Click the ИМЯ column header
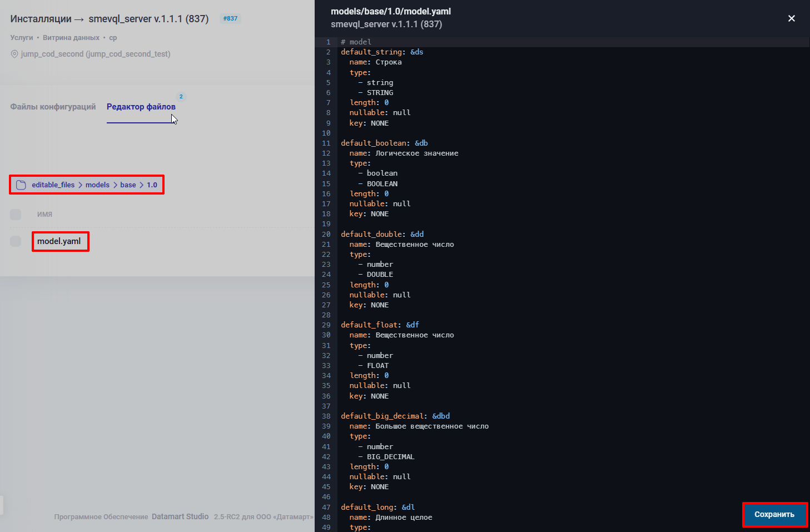Viewport: 810px width, 532px height. (x=44, y=215)
